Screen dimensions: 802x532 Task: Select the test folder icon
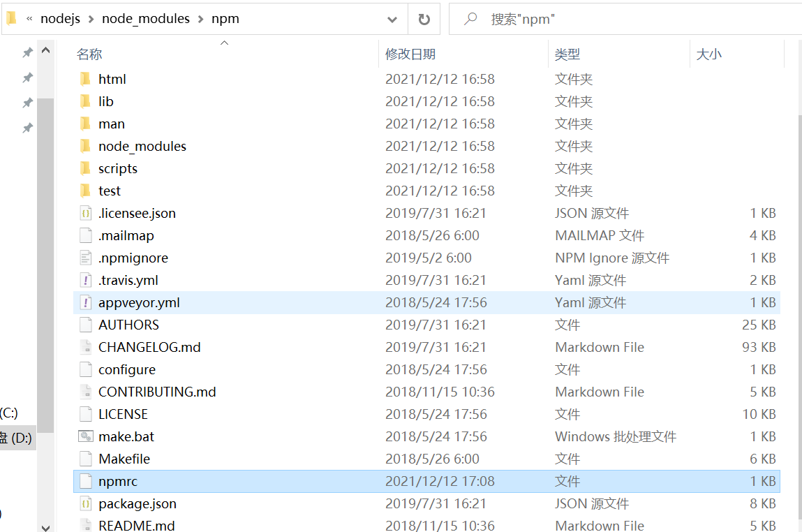[x=85, y=191]
